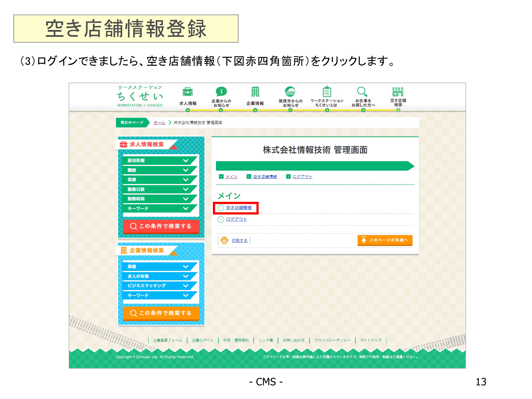The height and width of the screenshot is (399, 532).
Task: Click the 印刷する link
Action: (240, 240)
